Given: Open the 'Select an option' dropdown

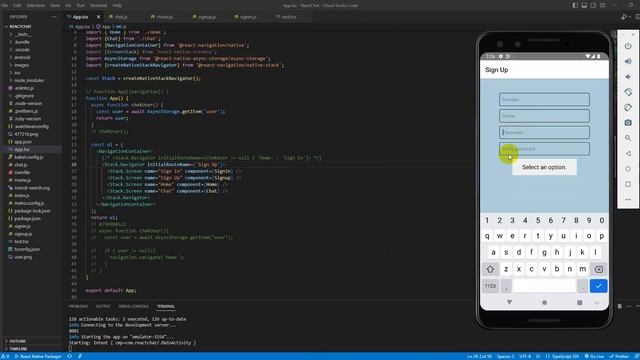Looking at the screenshot, I should pos(544,167).
